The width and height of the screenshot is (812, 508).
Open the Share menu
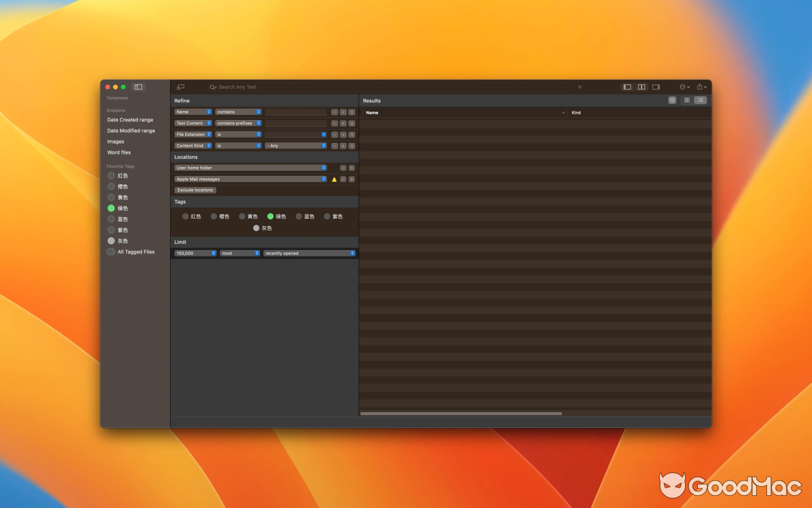(700, 86)
